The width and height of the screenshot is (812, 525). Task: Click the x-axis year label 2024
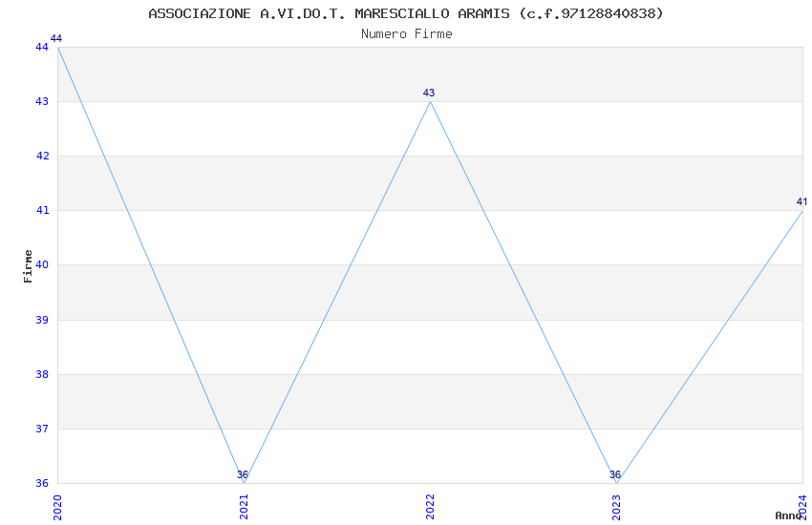tap(802, 507)
